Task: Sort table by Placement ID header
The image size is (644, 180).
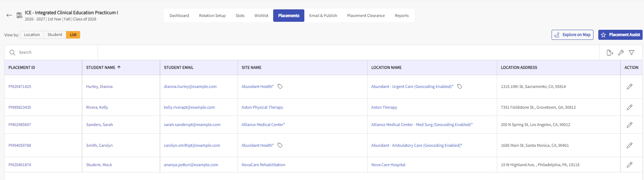Action: [22, 67]
